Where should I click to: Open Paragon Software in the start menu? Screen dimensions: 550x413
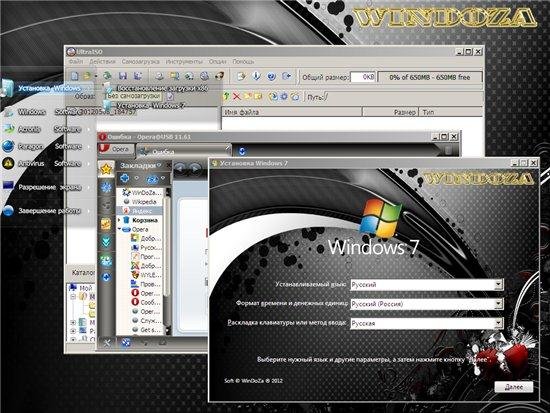pyautogui.click(x=47, y=146)
